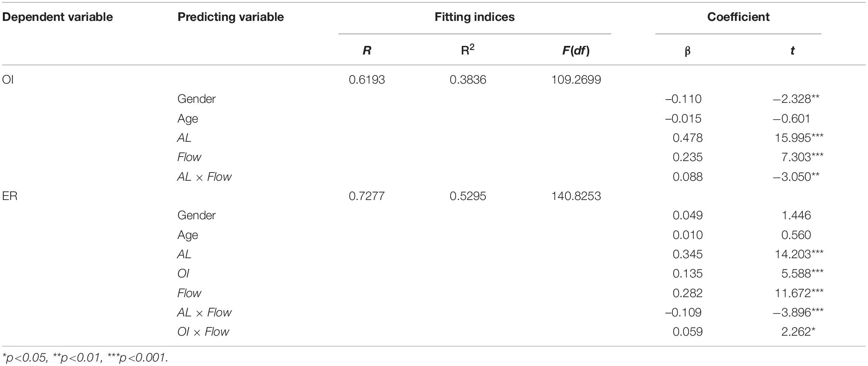Select the OI dependent variable row

[x=434, y=80]
